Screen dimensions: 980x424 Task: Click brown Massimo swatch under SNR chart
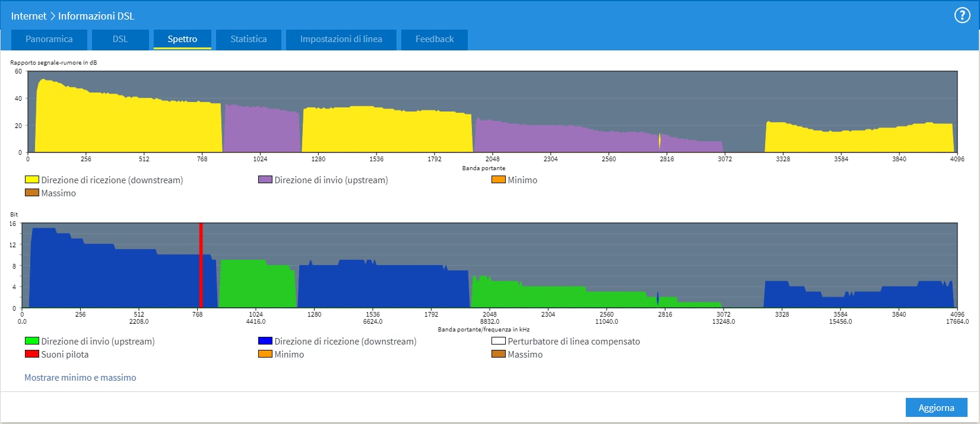(x=31, y=193)
